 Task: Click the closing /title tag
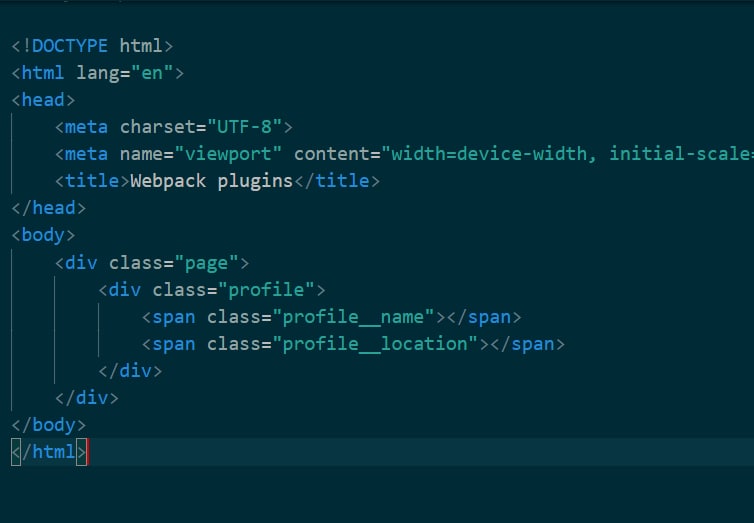[337, 181]
